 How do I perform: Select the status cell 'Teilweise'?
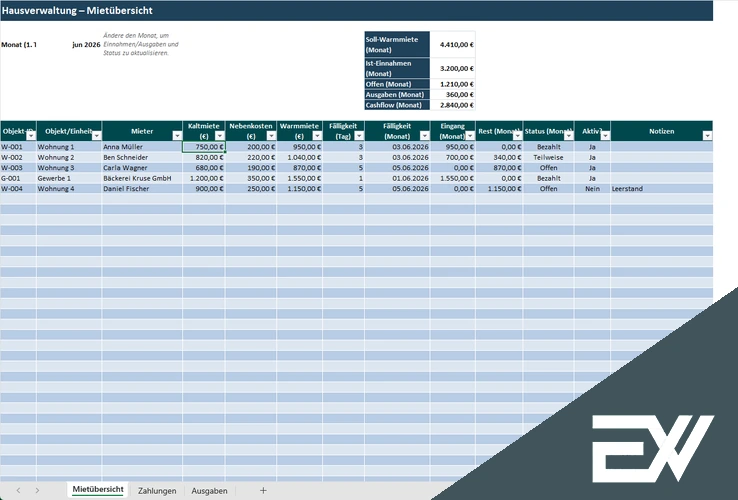pyautogui.click(x=548, y=157)
